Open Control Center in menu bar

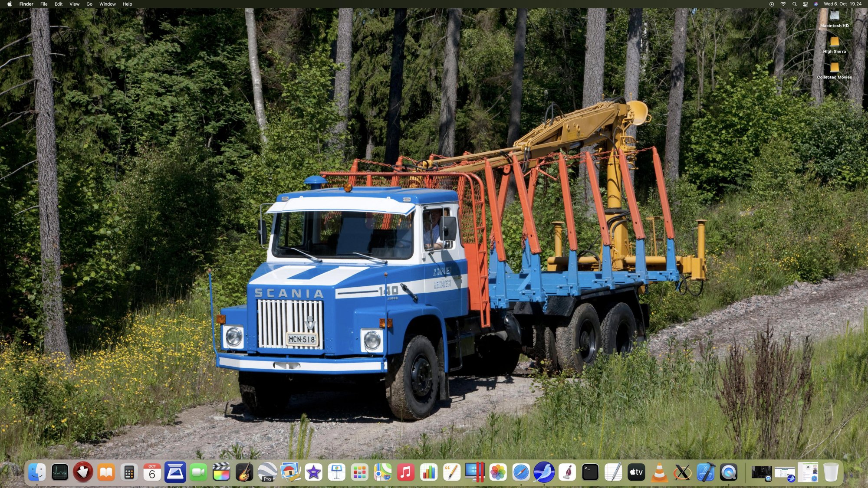pyautogui.click(x=806, y=4)
